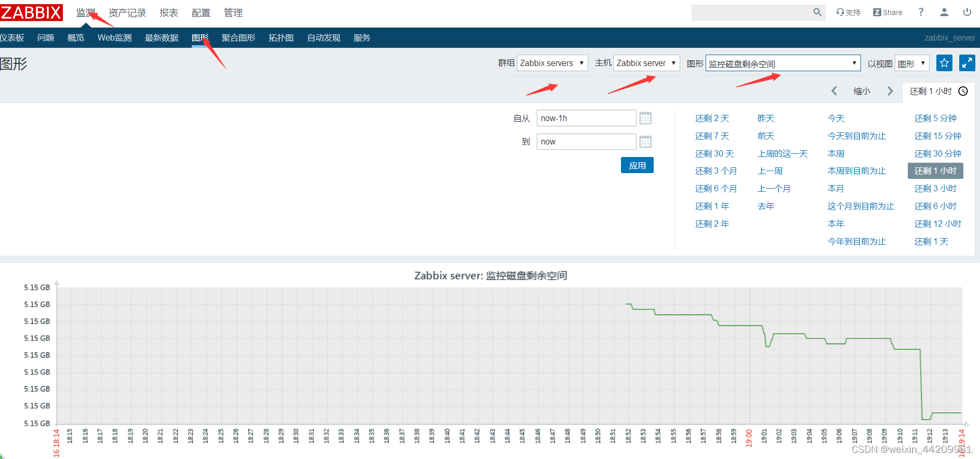Open the 监测 main menu
Viewport: 980px width, 459px height.
click(86, 12)
